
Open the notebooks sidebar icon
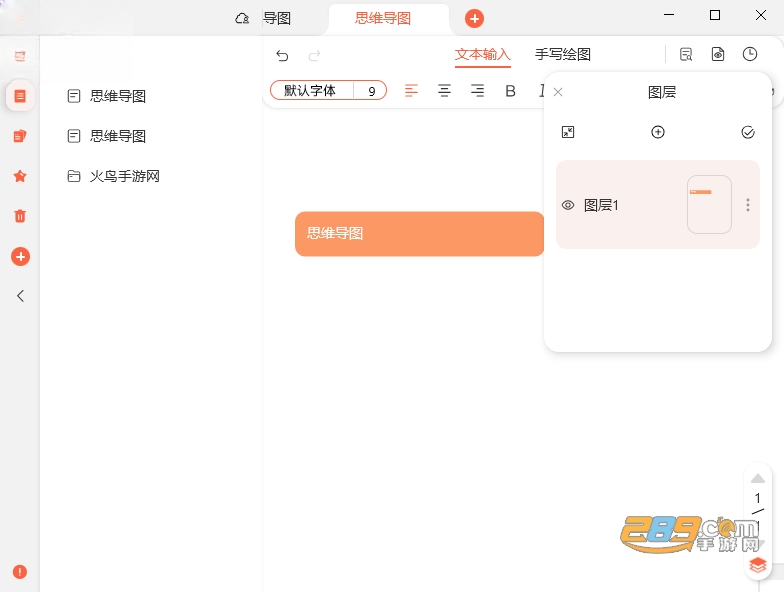click(x=20, y=136)
